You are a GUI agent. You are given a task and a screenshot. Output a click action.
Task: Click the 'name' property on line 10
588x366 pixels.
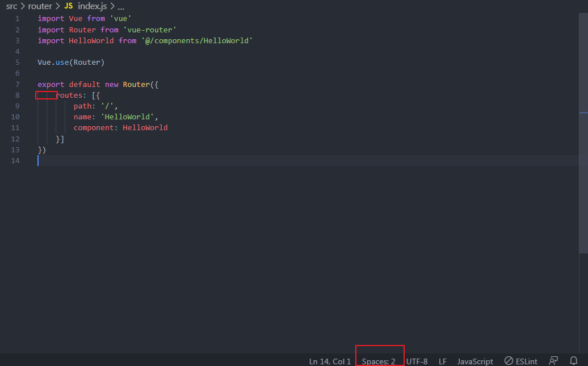[82, 117]
